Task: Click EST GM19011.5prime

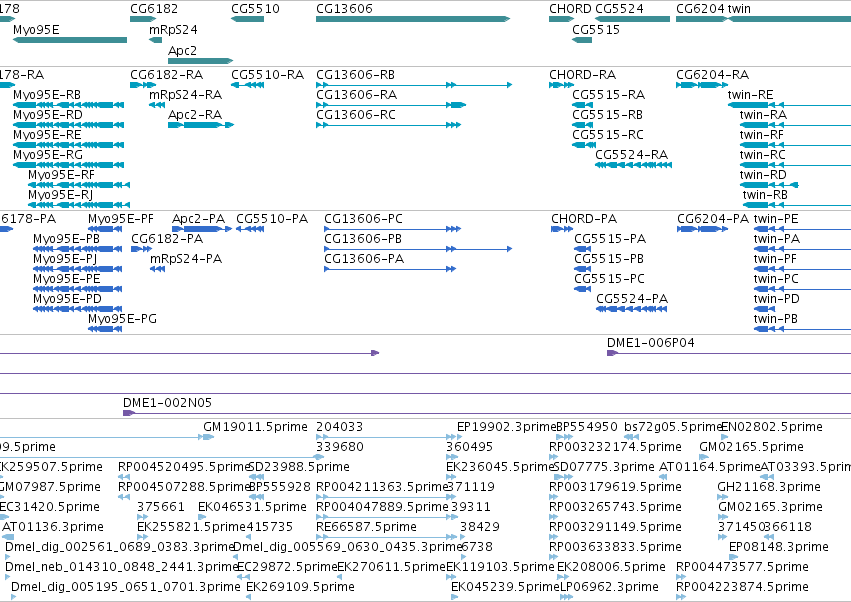Action: pyautogui.click(x=255, y=427)
